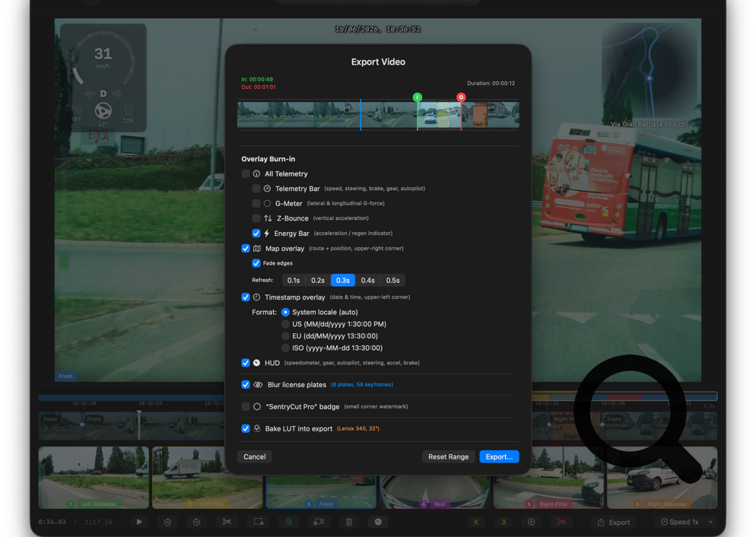Click the G-Meter circle icon
The width and height of the screenshot is (756, 537).
[267, 203]
